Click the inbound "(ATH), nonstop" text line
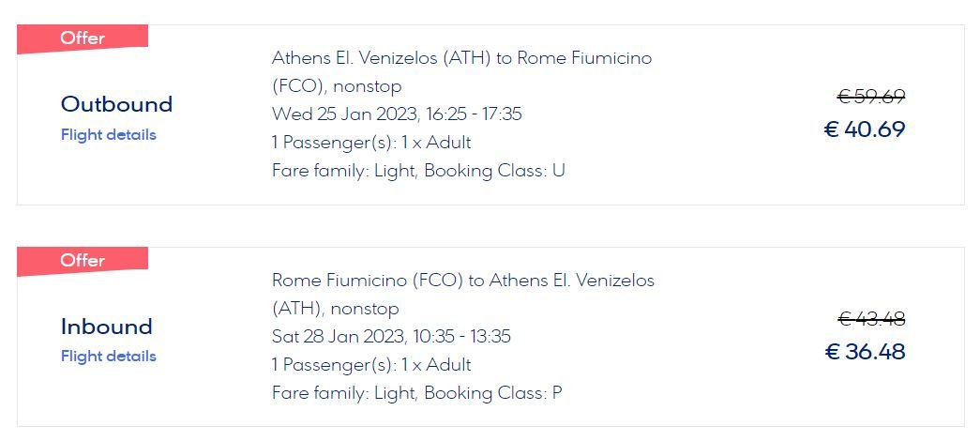Viewport: 980px width, 441px height. pyautogui.click(x=336, y=309)
